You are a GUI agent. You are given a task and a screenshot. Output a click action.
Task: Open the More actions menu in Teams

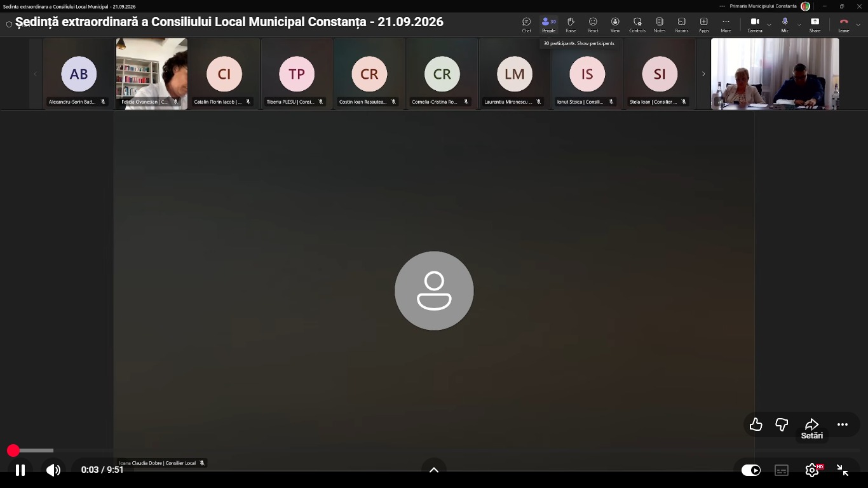[x=726, y=25]
